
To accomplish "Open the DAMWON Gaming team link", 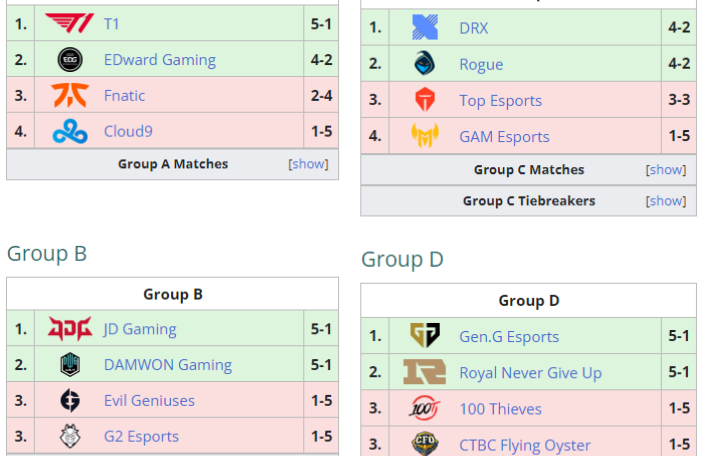I will coord(167,365).
